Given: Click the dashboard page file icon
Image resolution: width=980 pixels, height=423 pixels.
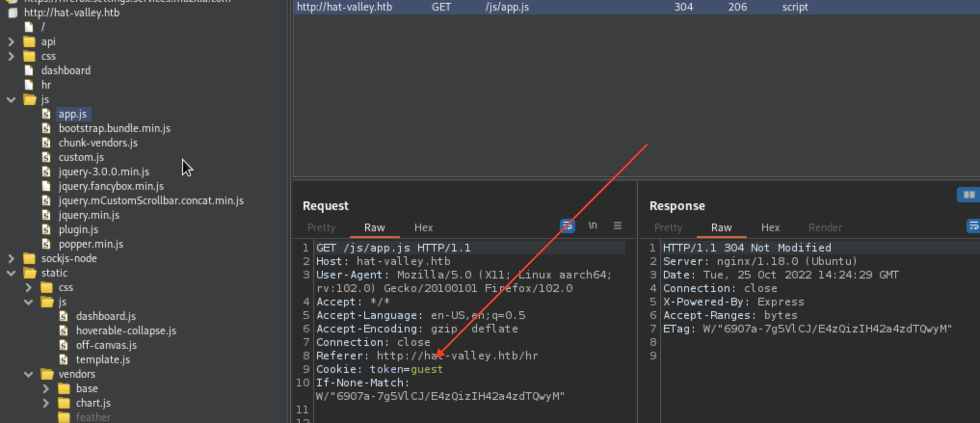Looking at the screenshot, I should tap(29, 71).
